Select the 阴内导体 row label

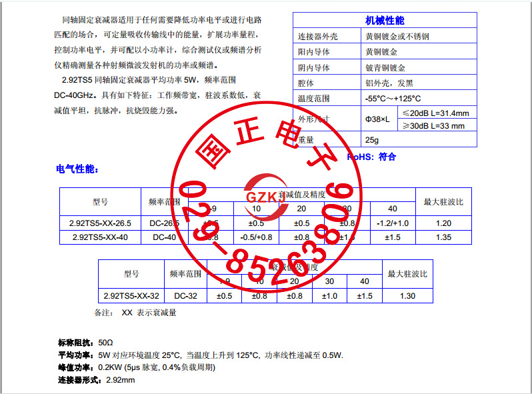[314, 67]
